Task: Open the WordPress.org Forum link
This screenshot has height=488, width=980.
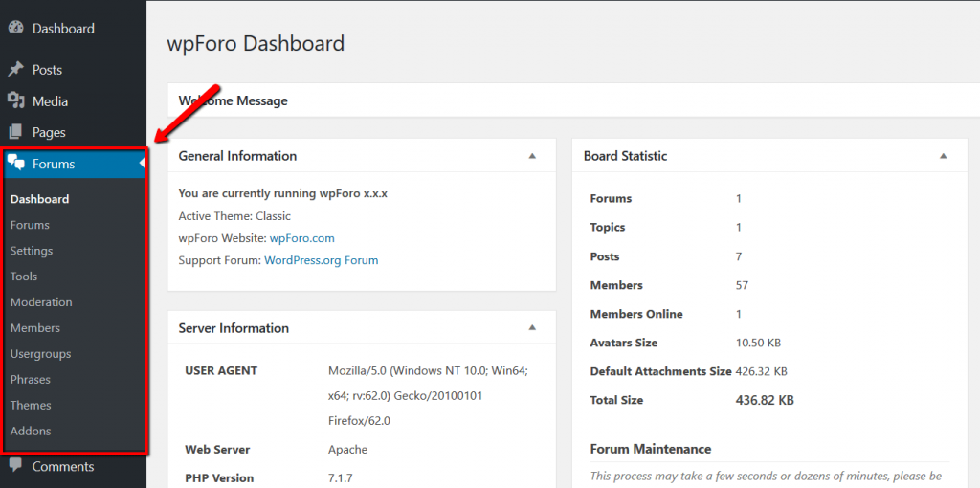Action: click(x=322, y=260)
